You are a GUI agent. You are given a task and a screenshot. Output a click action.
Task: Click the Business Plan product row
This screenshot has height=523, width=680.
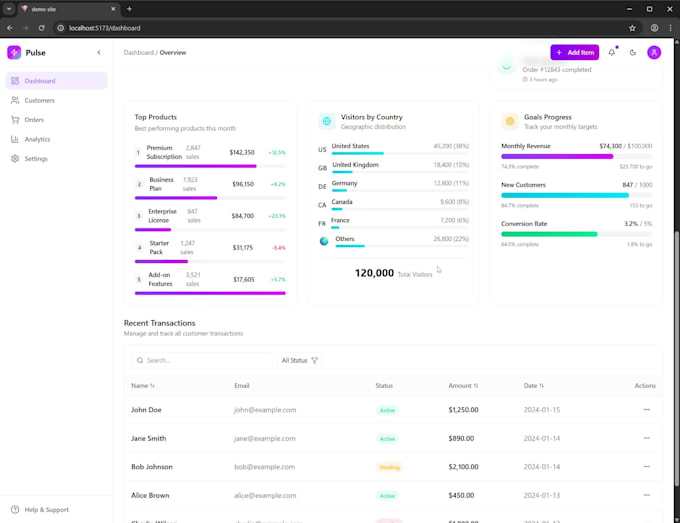(210, 187)
